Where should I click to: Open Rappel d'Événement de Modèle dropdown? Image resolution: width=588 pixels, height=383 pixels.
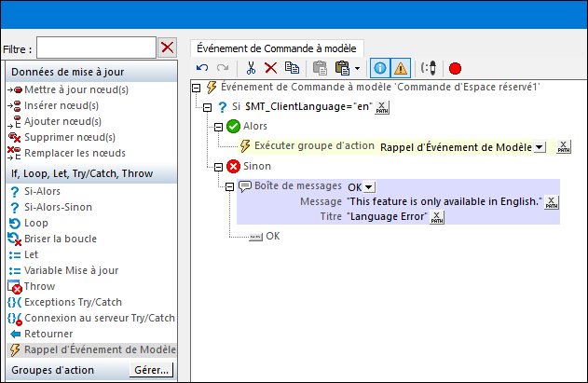pyautogui.click(x=540, y=146)
